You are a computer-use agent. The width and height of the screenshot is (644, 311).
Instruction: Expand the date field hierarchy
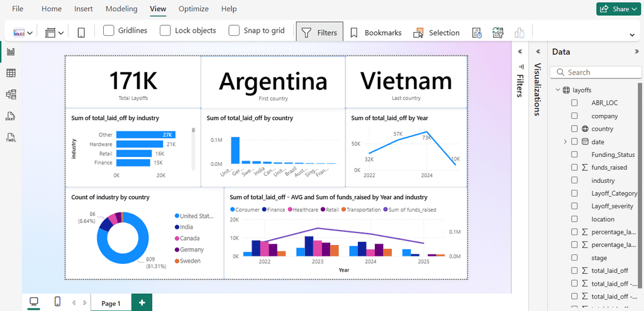(565, 141)
